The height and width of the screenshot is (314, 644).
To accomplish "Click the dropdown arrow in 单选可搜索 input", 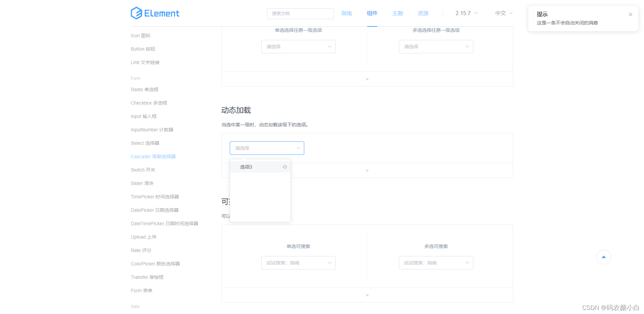I will (x=330, y=263).
